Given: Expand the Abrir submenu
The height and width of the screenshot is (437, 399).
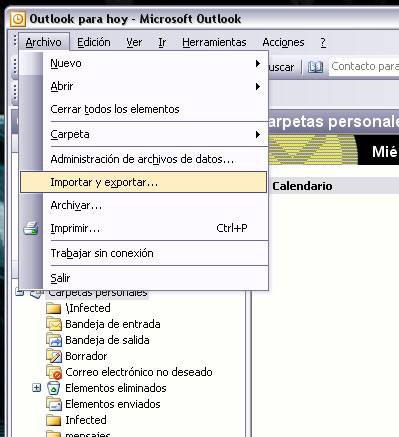Looking at the screenshot, I should [144, 86].
